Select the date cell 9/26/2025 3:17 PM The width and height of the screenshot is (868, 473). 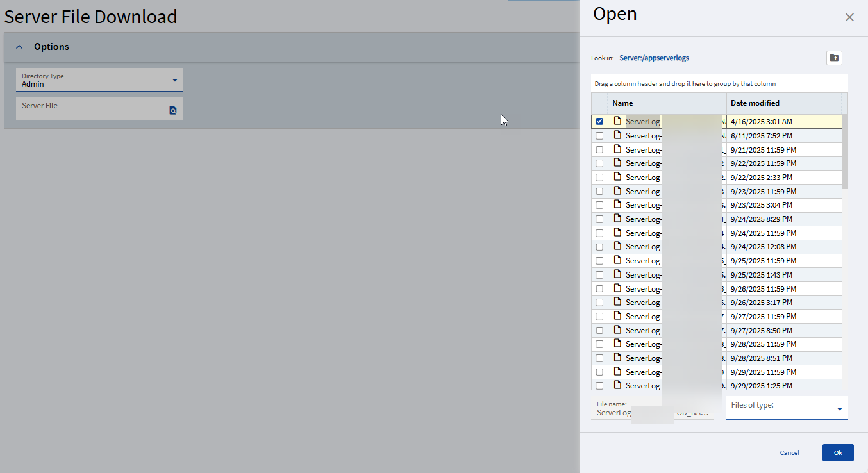(784, 303)
